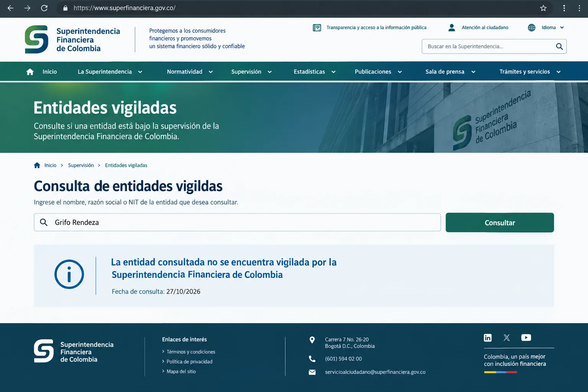
Task: Click the Atención al ciudadano person icon
Action: pyautogui.click(x=452, y=28)
